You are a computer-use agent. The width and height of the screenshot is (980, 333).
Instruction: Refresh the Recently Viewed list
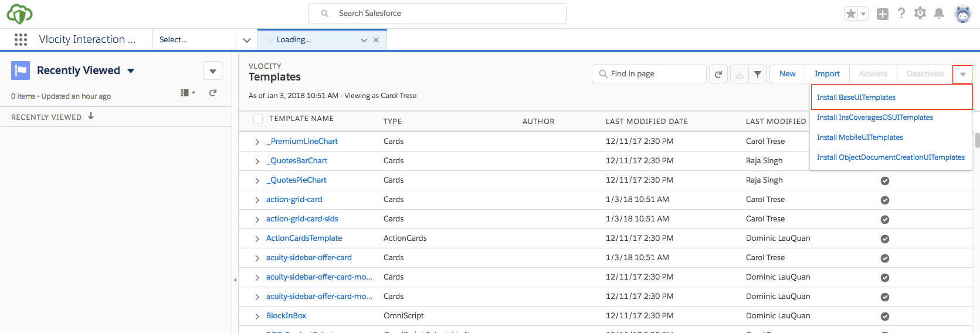(x=213, y=93)
